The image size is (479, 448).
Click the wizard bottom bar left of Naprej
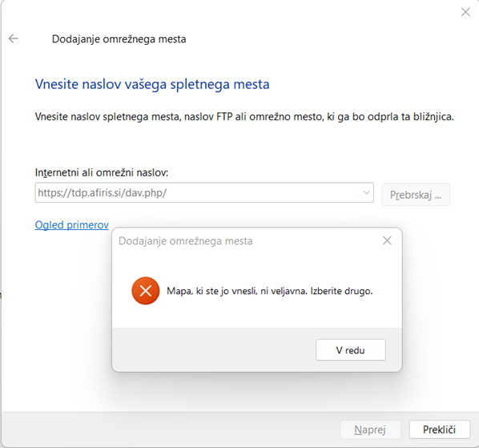171,430
